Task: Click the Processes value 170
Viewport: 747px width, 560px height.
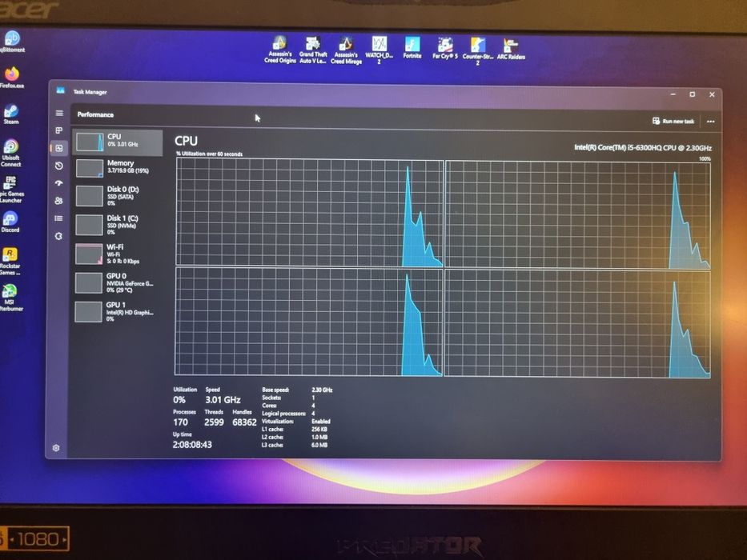Action: [180, 422]
